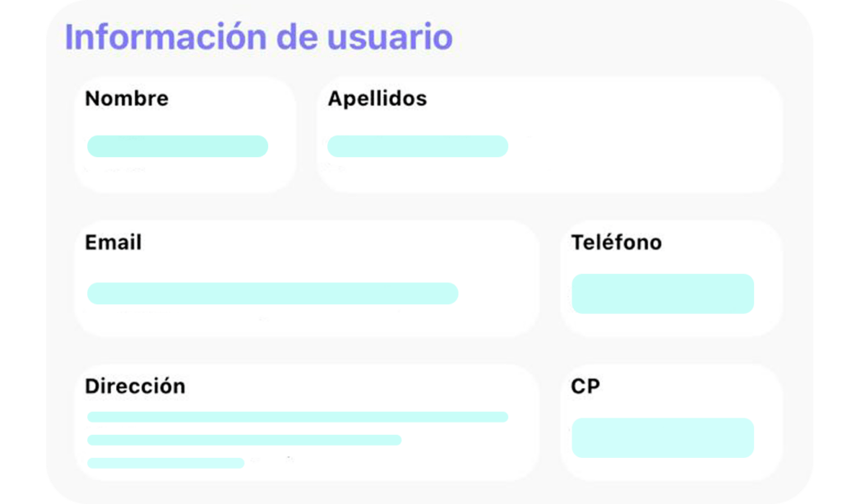Click the Teléfono label text
This screenshot has width=842, height=504.
tap(617, 243)
